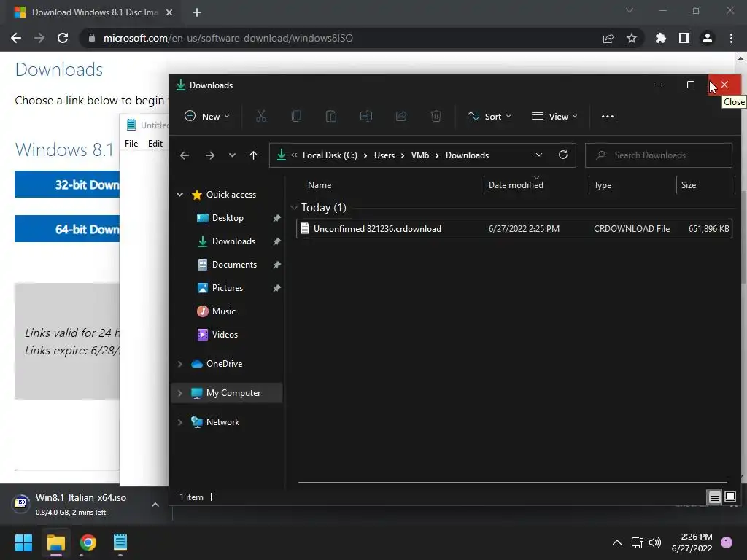This screenshot has width=747, height=560.
Task: Click the Copy icon in Explorer toolbar
Action: pos(296,116)
